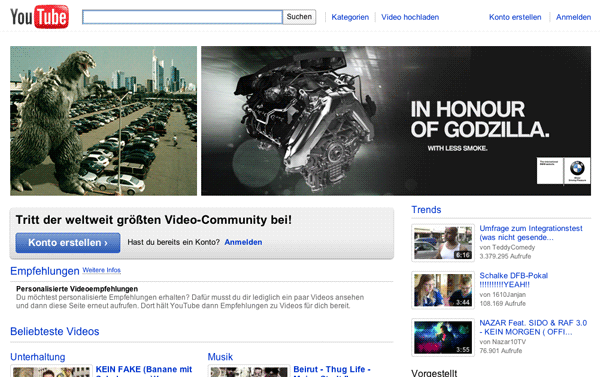Image resolution: width=600 pixels, height=377 pixels.
Task: Focus the search text field
Action: (x=182, y=17)
